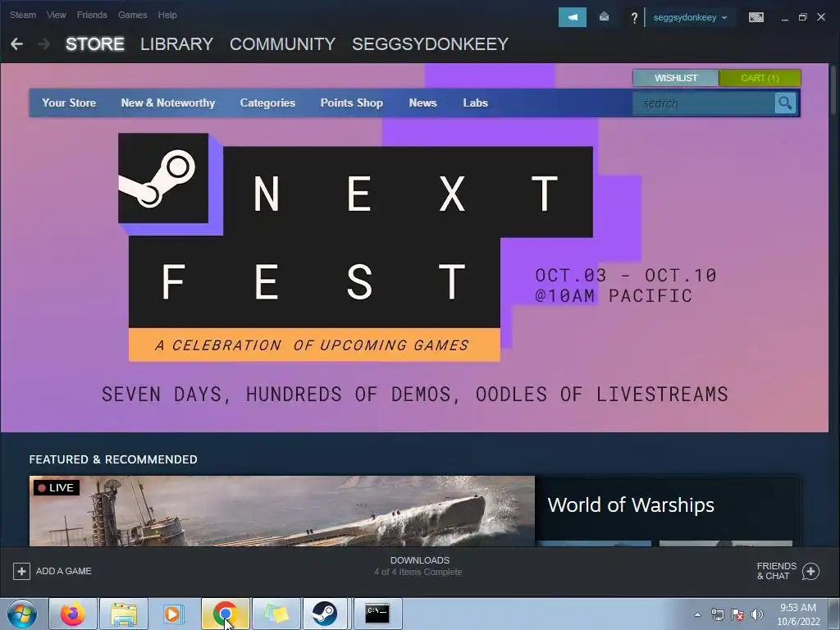Click the LIVE badge on featured item
Viewport: 840px width, 630px height.
(x=57, y=487)
